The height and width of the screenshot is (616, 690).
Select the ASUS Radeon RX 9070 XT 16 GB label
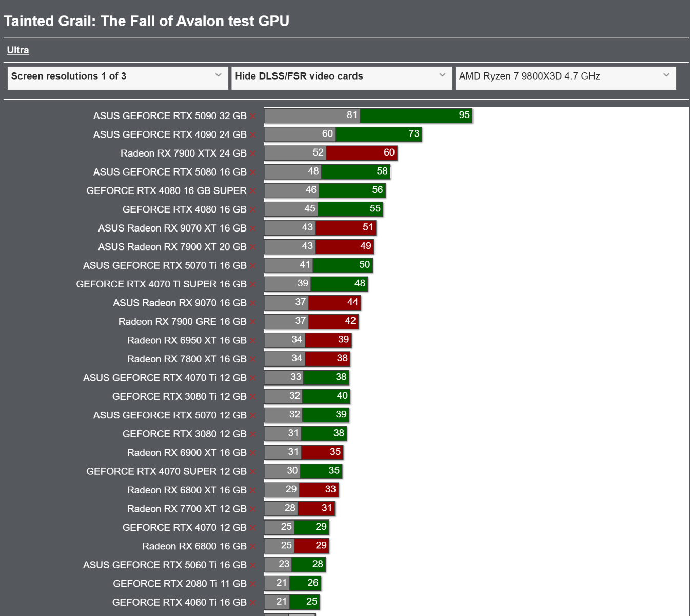click(172, 228)
